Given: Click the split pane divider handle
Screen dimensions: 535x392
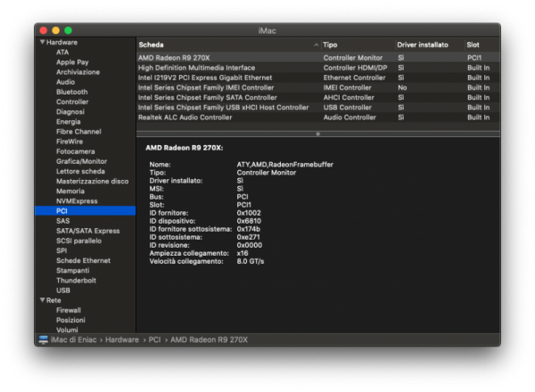Looking at the screenshot, I should [x=317, y=134].
